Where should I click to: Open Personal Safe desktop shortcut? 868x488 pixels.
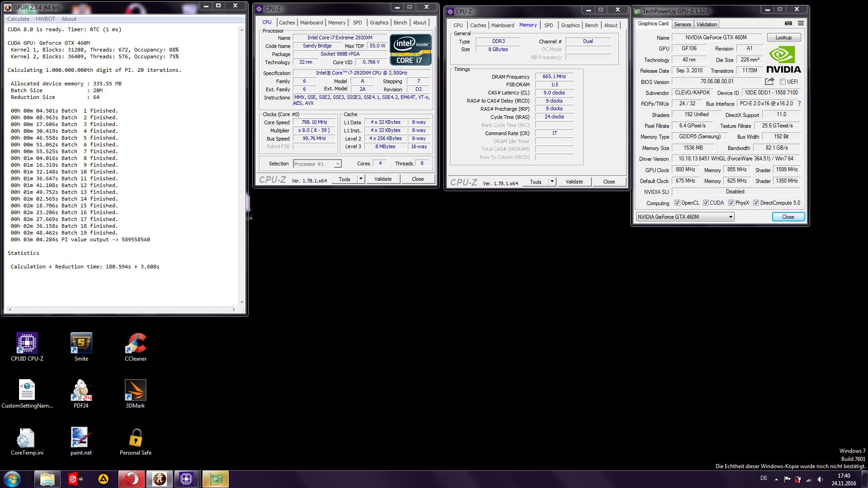tap(136, 441)
